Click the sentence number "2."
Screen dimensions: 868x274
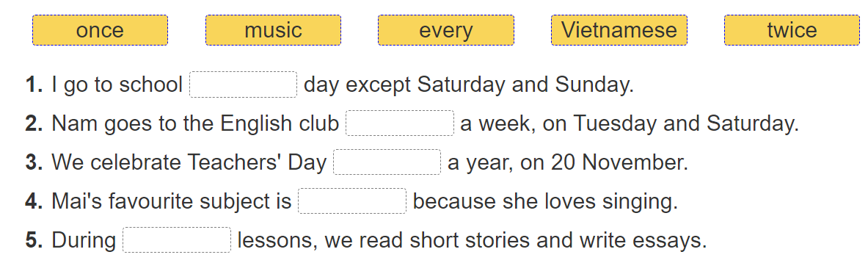34,123
